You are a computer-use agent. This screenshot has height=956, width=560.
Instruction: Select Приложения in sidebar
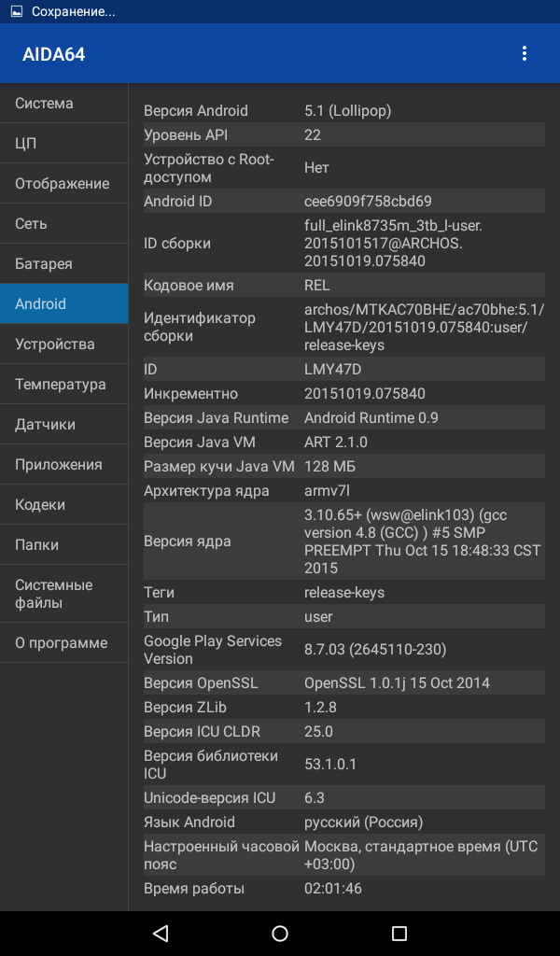tap(64, 465)
